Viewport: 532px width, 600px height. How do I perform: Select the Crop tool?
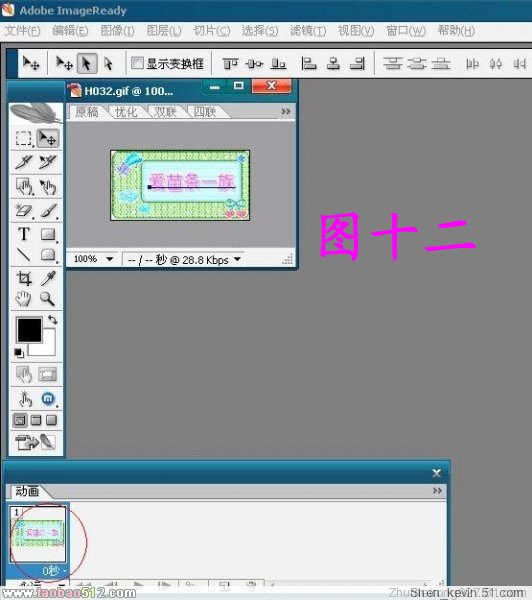click(x=24, y=278)
